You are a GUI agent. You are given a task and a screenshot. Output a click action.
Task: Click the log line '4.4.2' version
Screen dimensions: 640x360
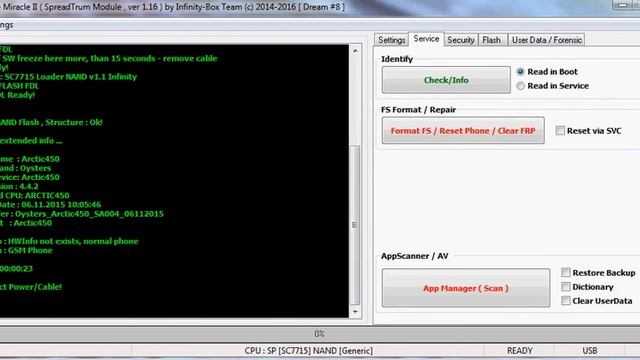(x=29, y=187)
